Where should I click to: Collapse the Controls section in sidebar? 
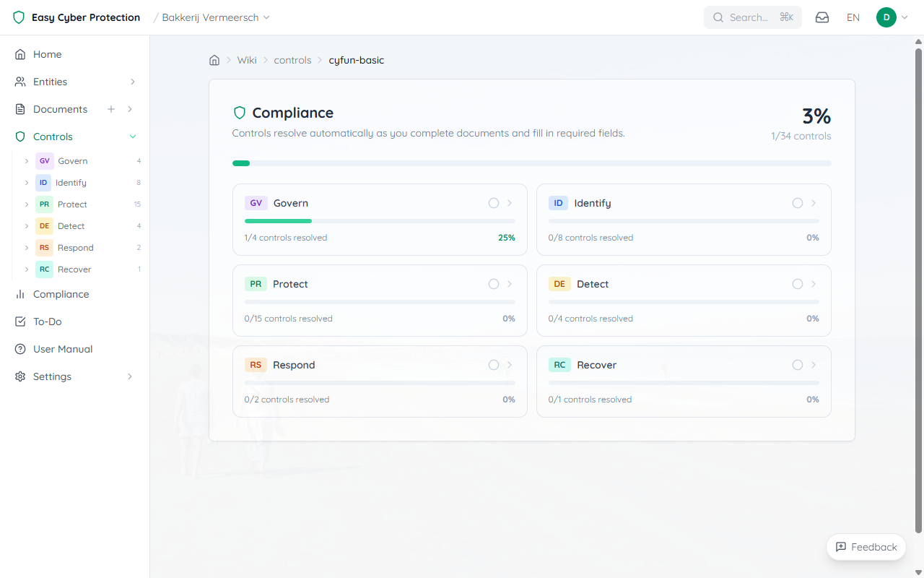(133, 136)
